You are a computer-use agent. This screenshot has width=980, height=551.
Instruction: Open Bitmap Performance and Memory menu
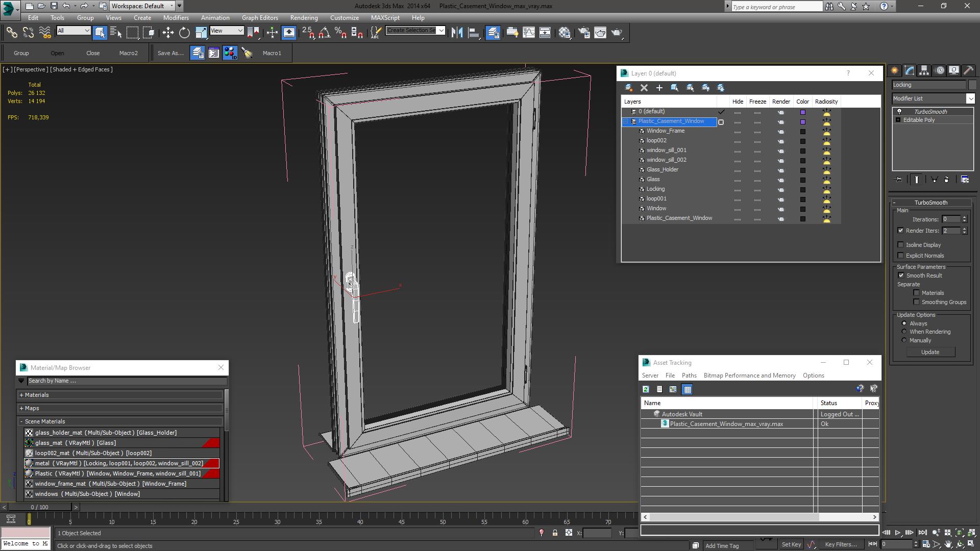pyautogui.click(x=749, y=375)
